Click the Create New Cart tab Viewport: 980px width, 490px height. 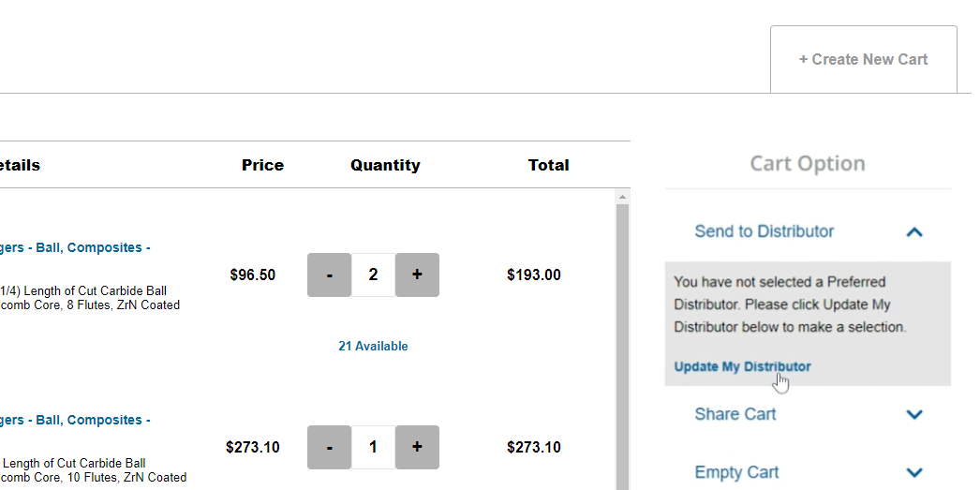tap(863, 59)
